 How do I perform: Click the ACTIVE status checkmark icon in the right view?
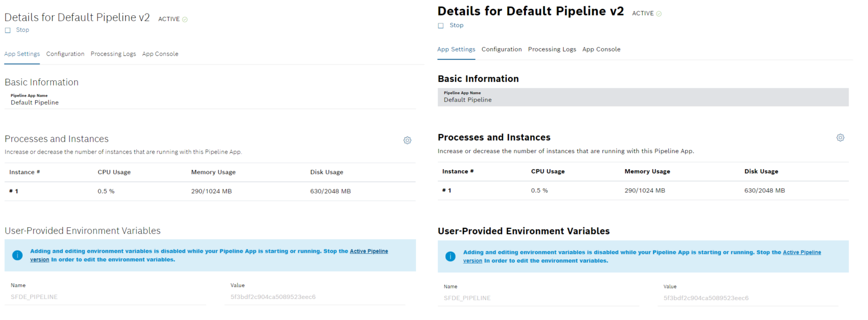point(659,14)
